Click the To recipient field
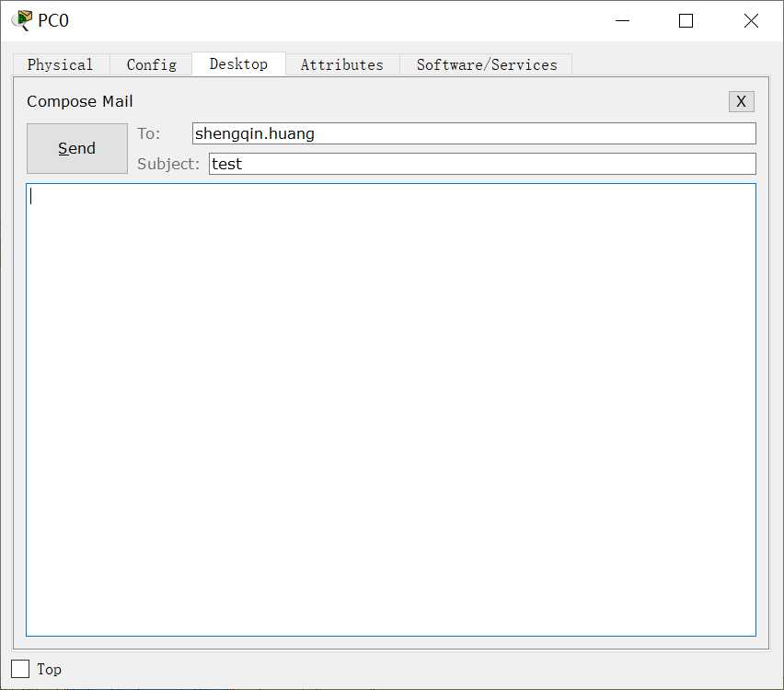784x690 pixels. pos(474,133)
